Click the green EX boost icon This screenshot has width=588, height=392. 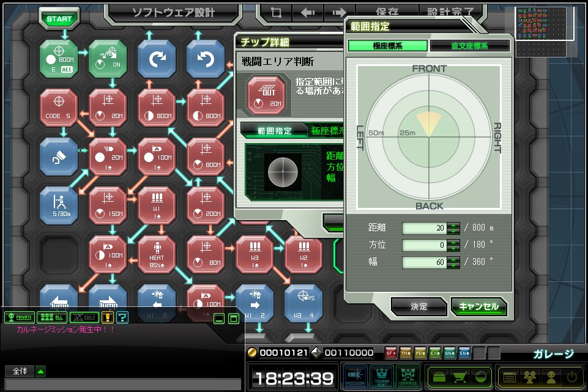(x=434, y=353)
